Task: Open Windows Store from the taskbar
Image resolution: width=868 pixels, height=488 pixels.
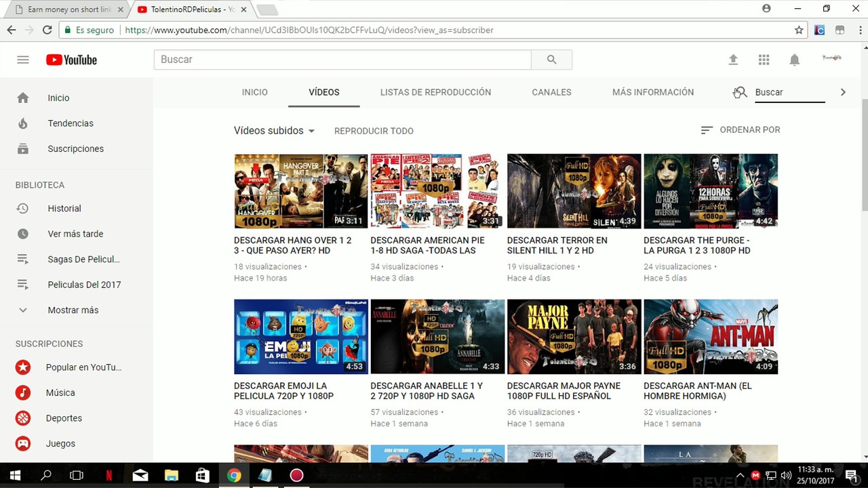Action: pos(202,475)
